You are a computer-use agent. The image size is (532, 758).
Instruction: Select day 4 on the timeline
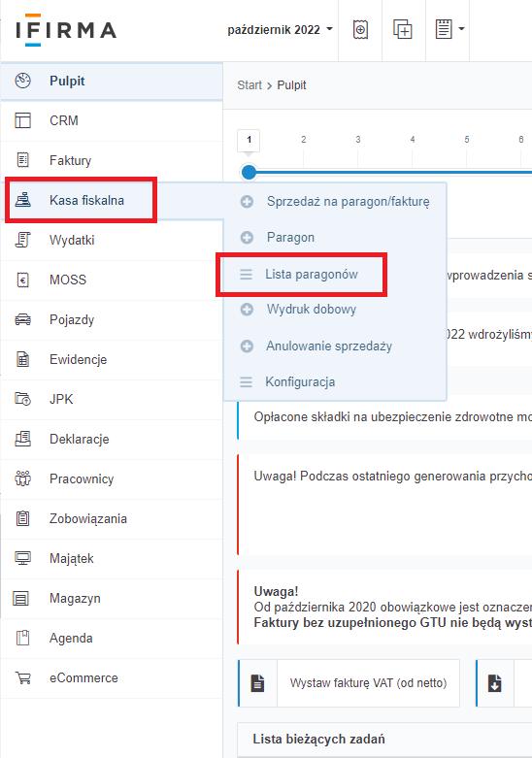tap(413, 139)
